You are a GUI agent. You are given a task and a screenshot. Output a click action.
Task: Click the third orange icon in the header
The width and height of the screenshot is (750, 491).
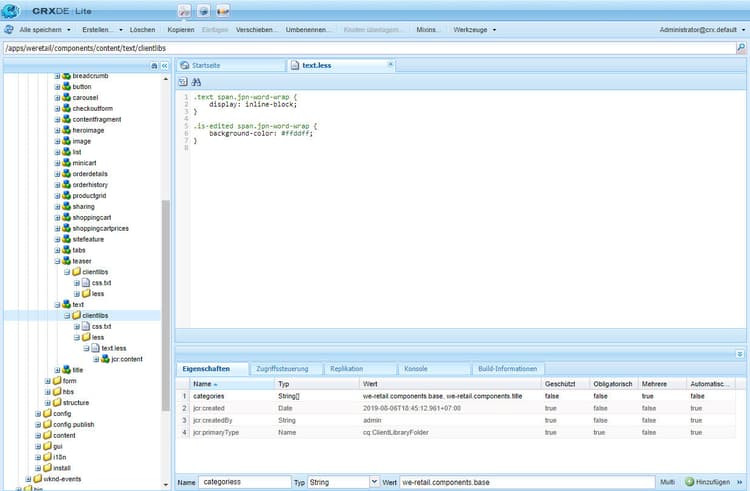[x=222, y=11]
